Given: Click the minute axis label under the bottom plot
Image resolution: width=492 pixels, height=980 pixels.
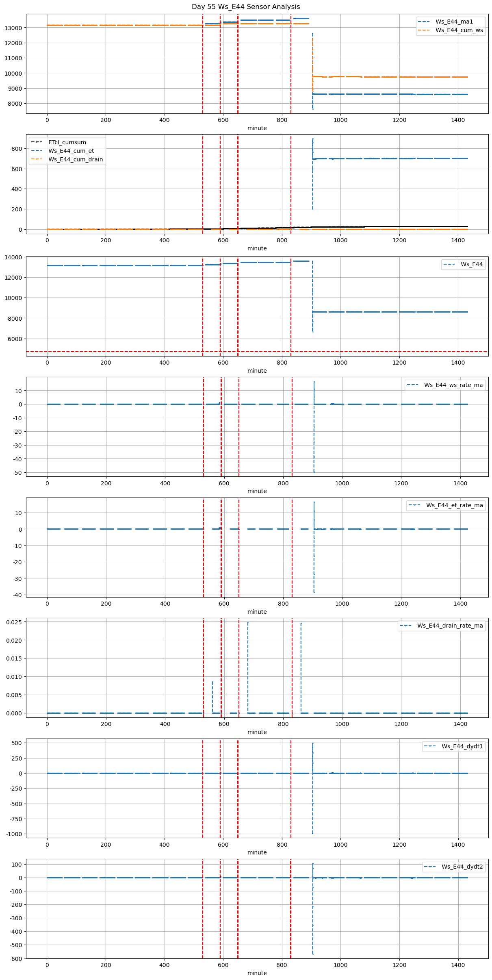Looking at the screenshot, I should (x=257, y=973).
